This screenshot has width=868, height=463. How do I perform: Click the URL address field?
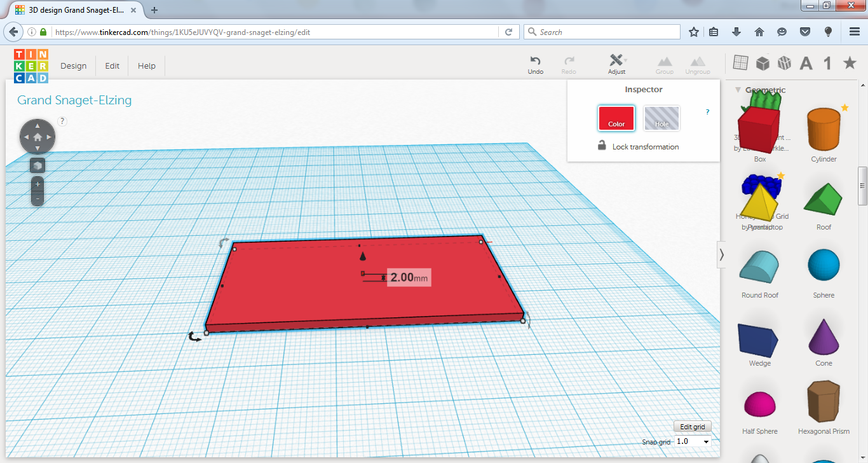pyautogui.click(x=276, y=32)
